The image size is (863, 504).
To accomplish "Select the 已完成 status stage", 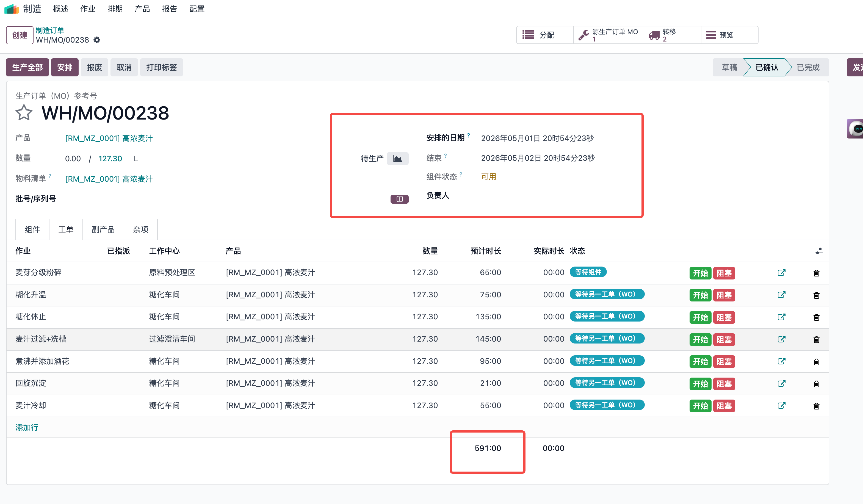I will [808, 67].
